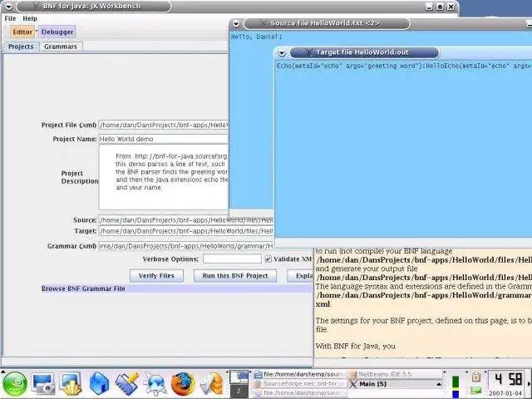Click the system monitor bar graph applet
The width and height of the screenshot is (532, 399).
point(456,386)
